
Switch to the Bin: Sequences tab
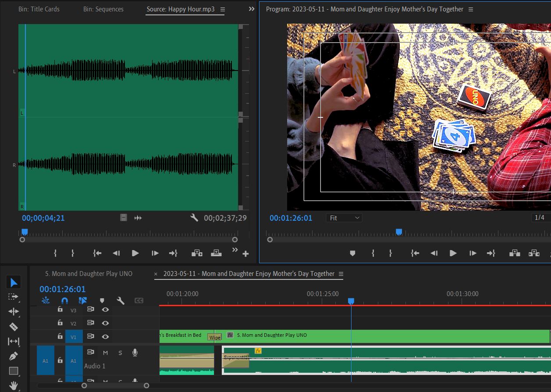click(x=103, y=9)
